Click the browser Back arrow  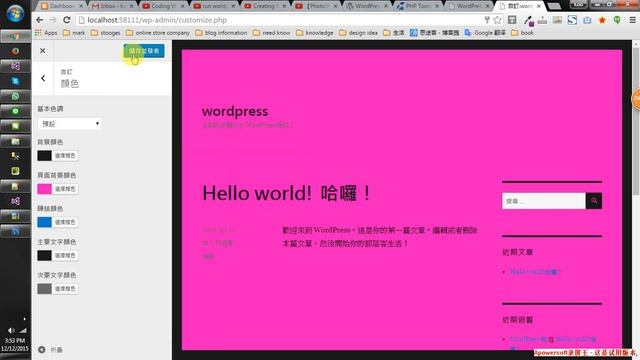40,20
